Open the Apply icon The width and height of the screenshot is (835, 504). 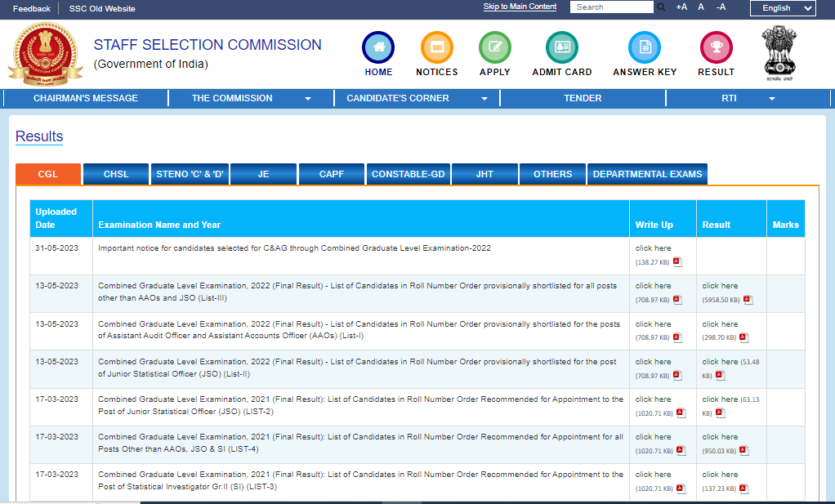pos(495,47)
